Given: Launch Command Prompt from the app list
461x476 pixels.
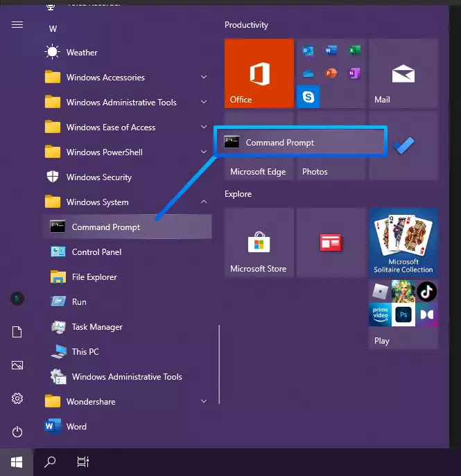Looking at the screenshot, I should tap(127, 227).
